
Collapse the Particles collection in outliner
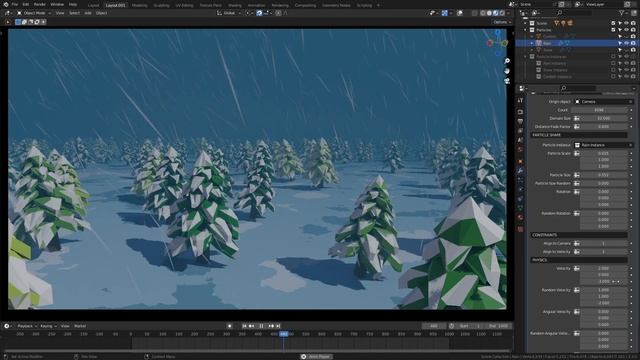[525, 30]
